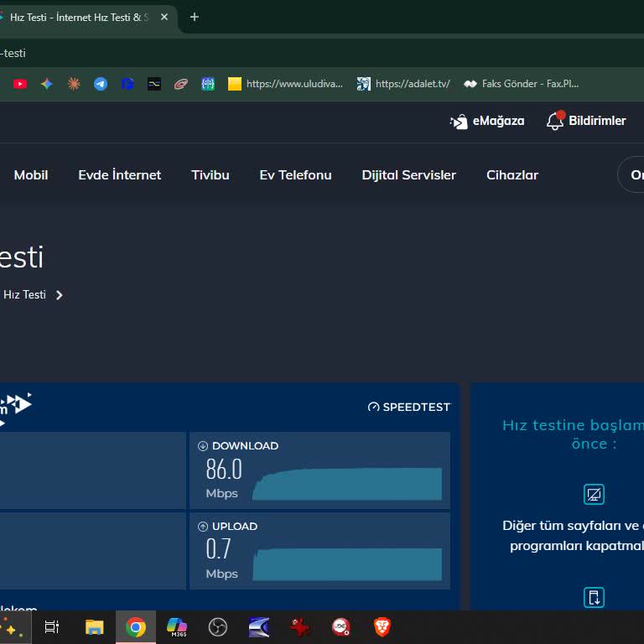Open the orange starburst Claude bookmark
644x644 pixels.
tap(74, 84)
